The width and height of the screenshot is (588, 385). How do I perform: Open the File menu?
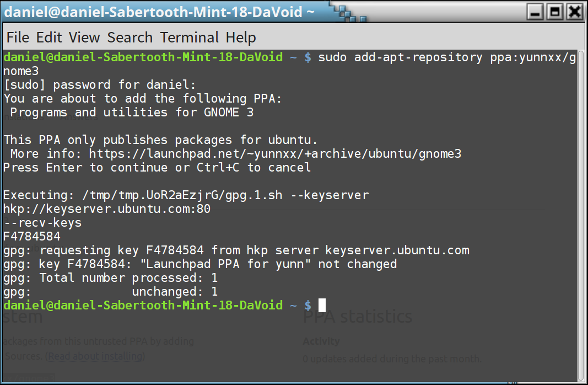18,38
